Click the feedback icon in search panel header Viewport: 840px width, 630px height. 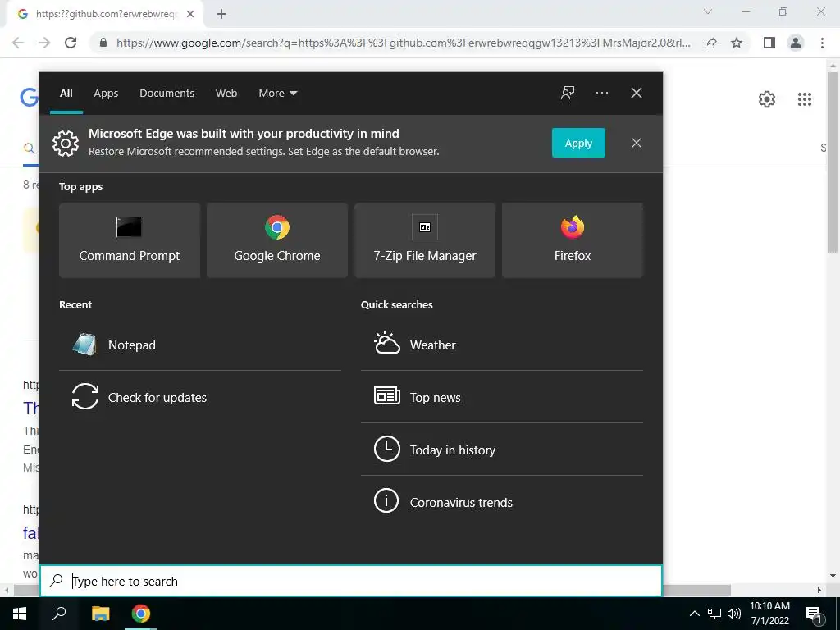[568, 93]
